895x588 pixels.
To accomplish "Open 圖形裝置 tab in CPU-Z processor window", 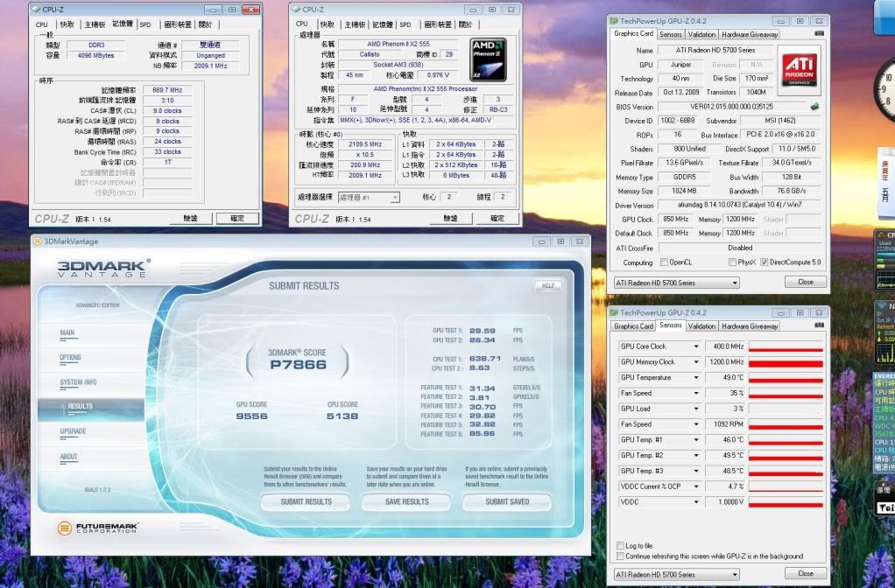I will click(x=438, y=24).
